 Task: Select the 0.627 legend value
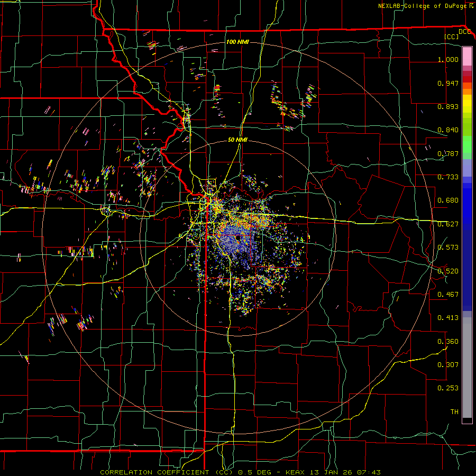point(448,224)
